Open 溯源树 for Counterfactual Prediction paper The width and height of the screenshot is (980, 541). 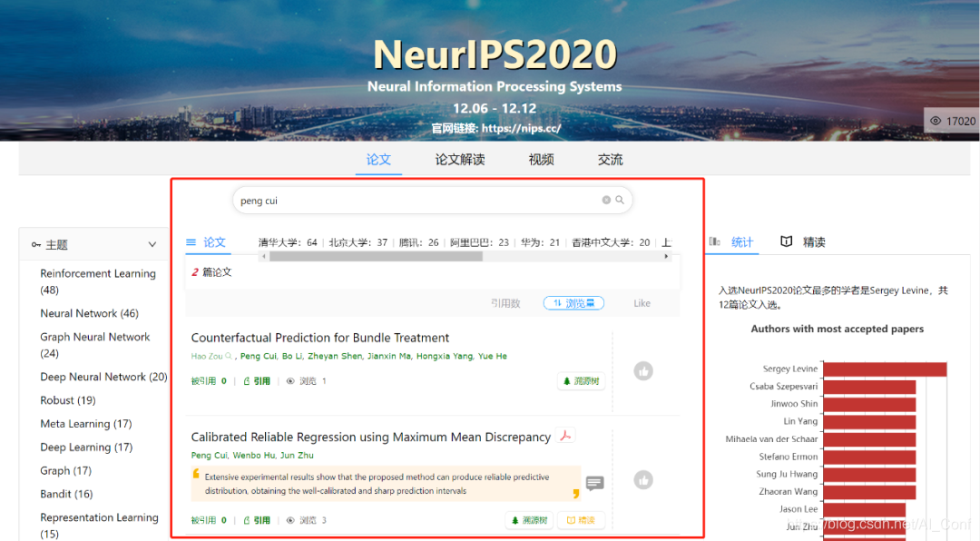pos(582,381)
